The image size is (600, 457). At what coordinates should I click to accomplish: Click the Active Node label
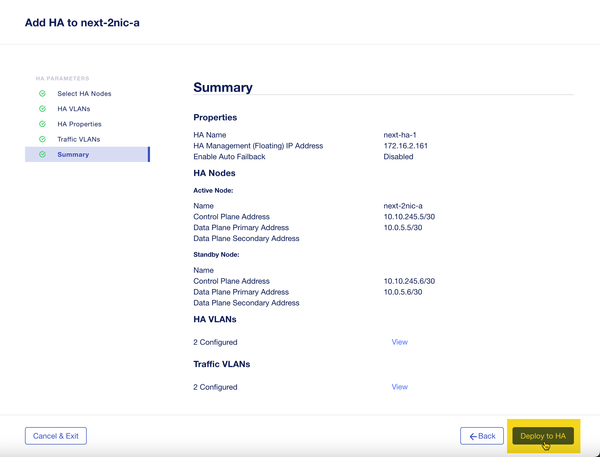(213, 191)
